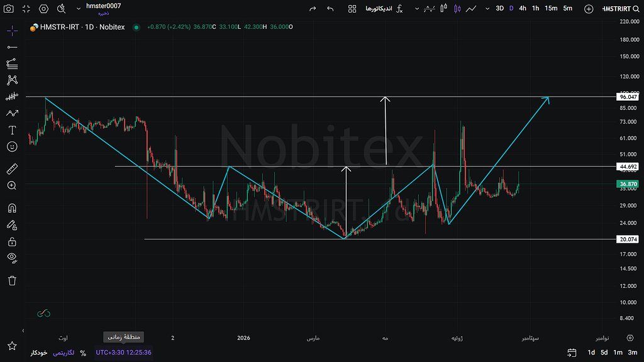Select the hollow candles chart style
The height and width of the screenshot is (362, 644).
[x=443, y=9]
